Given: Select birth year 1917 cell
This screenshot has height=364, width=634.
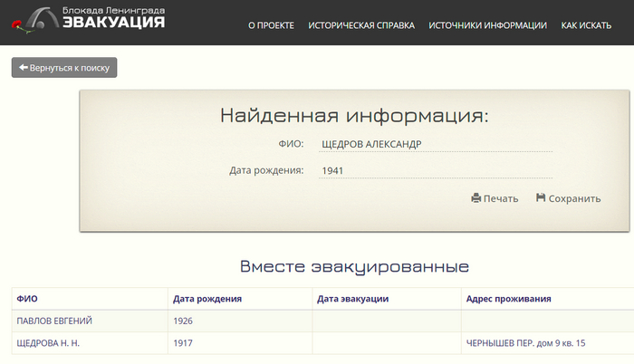Looking at the screenshot, I should [x=183, y=343].
